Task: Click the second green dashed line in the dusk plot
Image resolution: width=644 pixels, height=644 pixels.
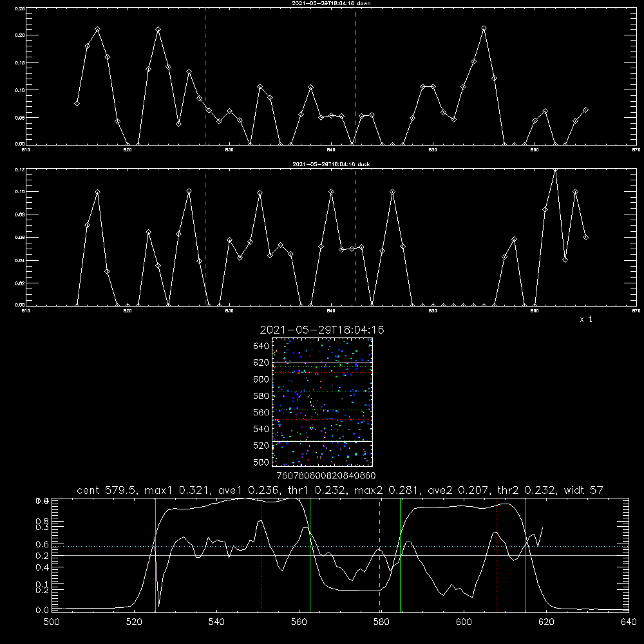Action: tap(355, 237)
